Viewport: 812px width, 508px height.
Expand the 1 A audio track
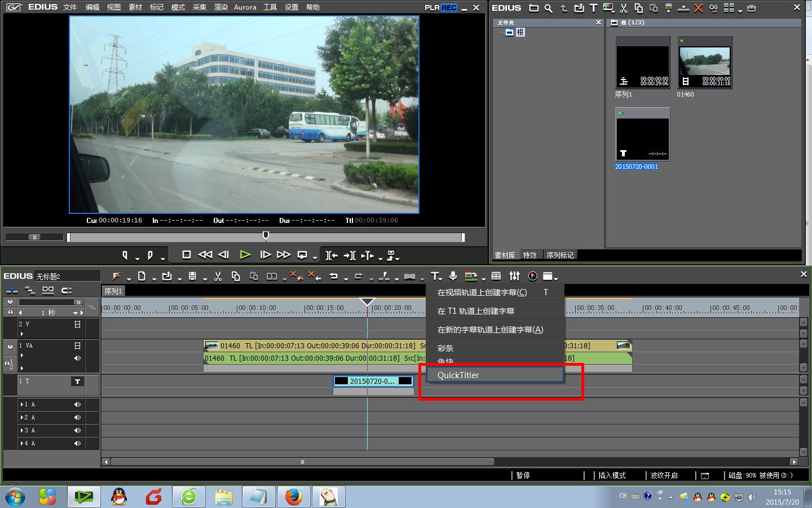click(x=22, y=405)
